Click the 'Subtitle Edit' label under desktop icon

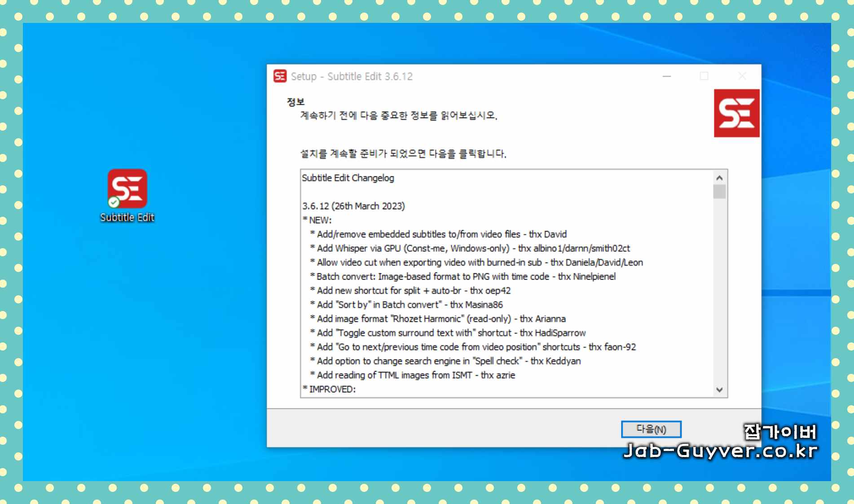pyautogui.click(x=127, y=217)
